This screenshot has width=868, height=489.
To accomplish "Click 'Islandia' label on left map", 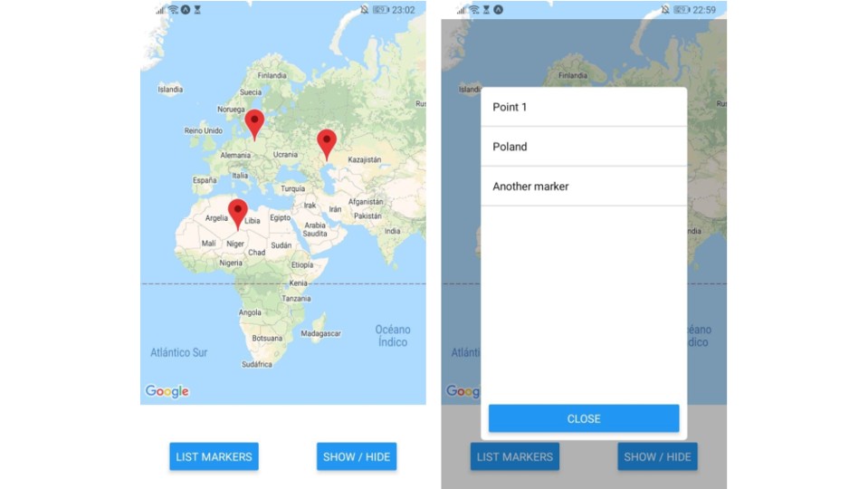I will 170,89.
